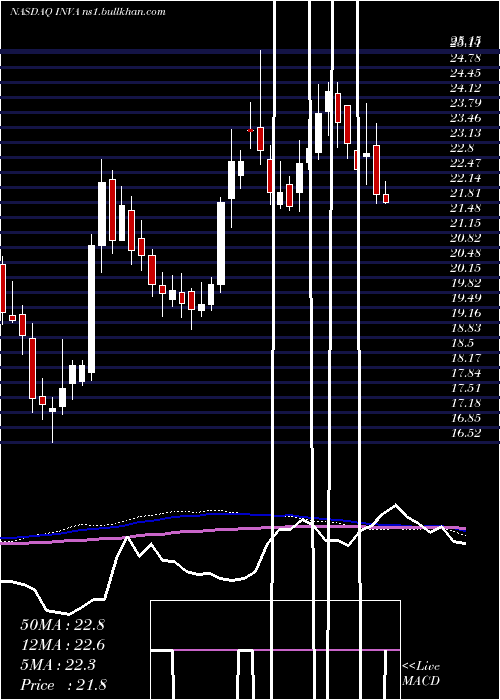This screenshot has height=700, width=500.
Task: Click the 18.17 axis label
Action: pos(466,358)
